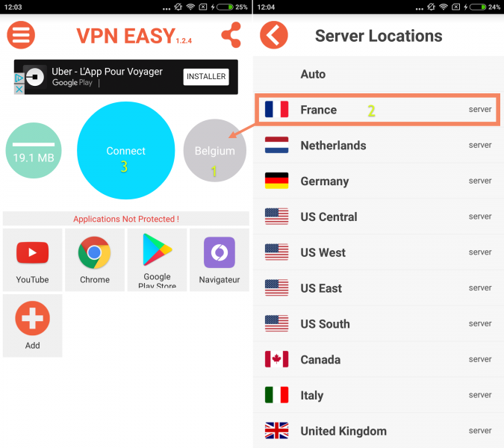Select the Auto server option
The height and width of the screenshot is (448, 504).
[x=379, y=74]
